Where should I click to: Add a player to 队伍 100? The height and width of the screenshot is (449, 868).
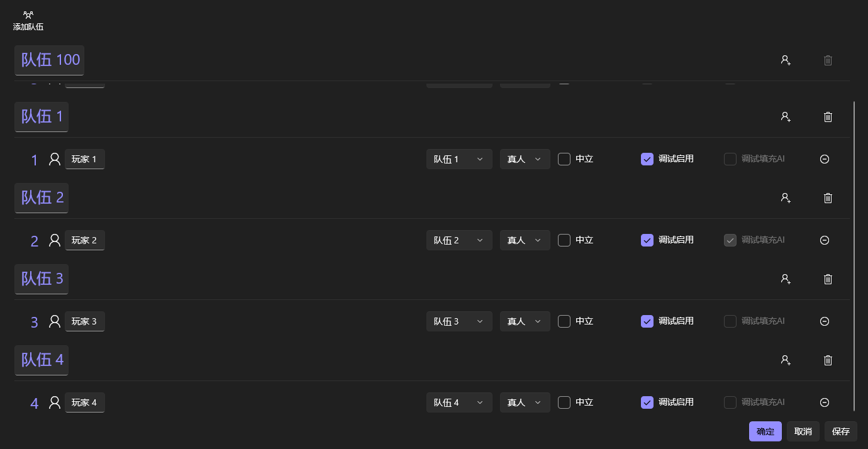pos(786,60)
